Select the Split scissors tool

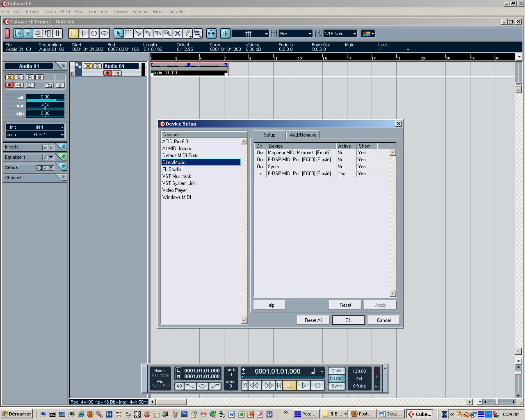click(138, 34)
